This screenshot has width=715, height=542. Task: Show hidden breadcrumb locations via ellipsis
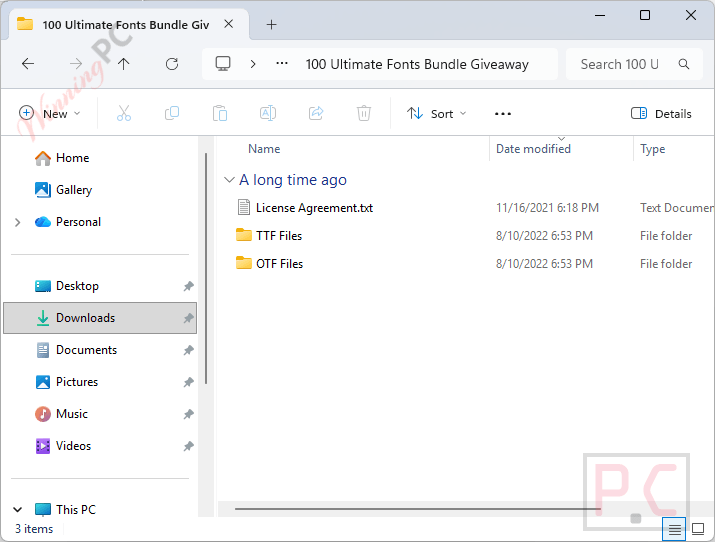coord(282,63)
